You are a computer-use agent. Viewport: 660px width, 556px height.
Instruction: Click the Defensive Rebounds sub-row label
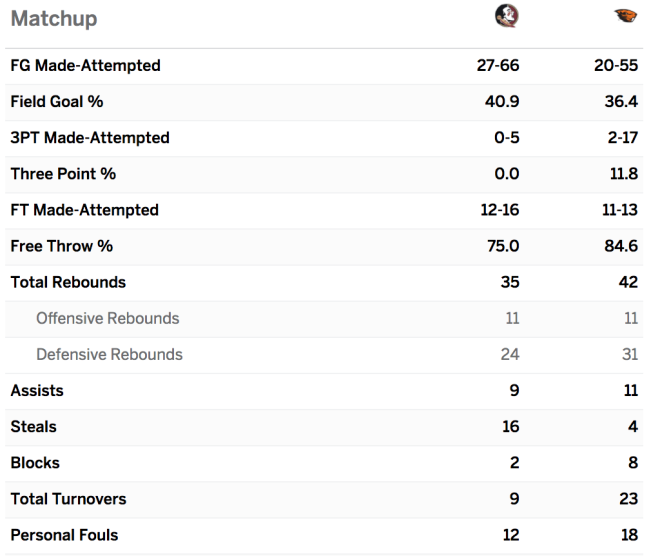109,354
